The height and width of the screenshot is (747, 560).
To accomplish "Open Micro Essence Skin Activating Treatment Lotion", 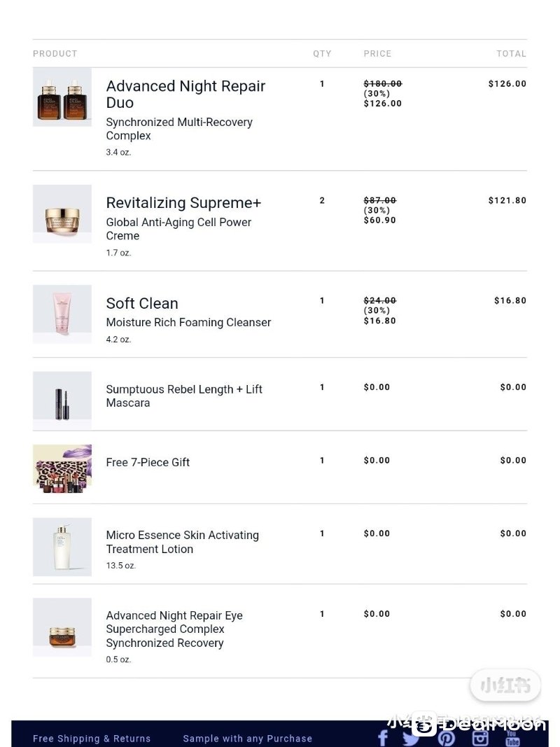I will (183, 542).
